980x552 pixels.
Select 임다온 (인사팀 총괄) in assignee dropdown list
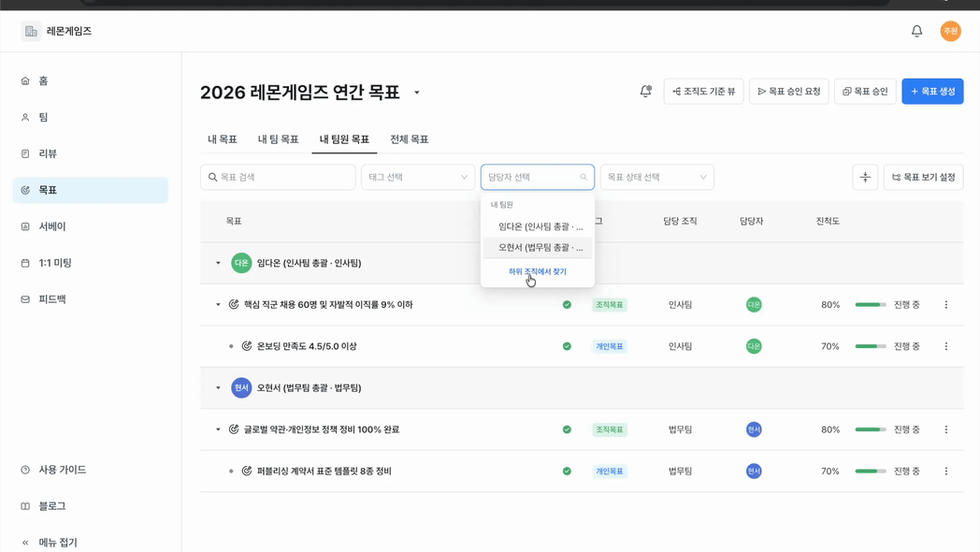pos(538,226)
